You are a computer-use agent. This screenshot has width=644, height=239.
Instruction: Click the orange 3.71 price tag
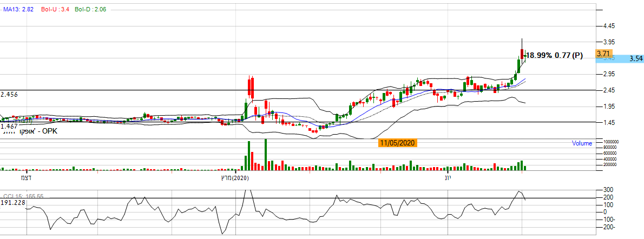point(603,54)
